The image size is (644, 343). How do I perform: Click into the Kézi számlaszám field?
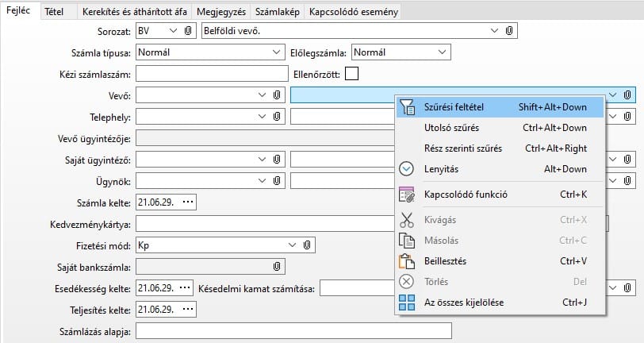(x=210, y=74)
